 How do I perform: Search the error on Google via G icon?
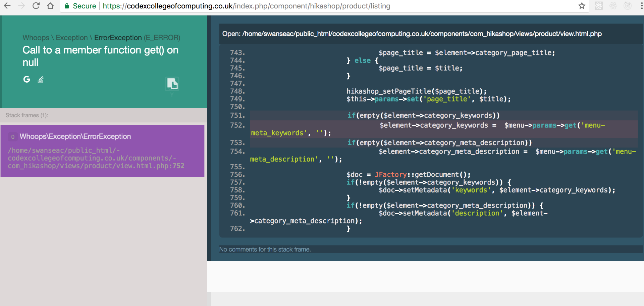26,79
